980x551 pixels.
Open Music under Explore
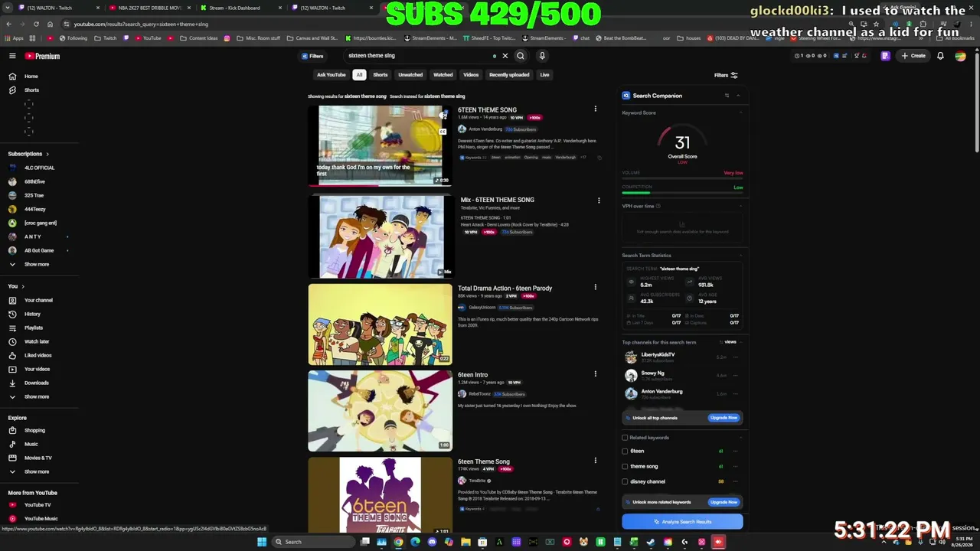click(x=31, y=444)
